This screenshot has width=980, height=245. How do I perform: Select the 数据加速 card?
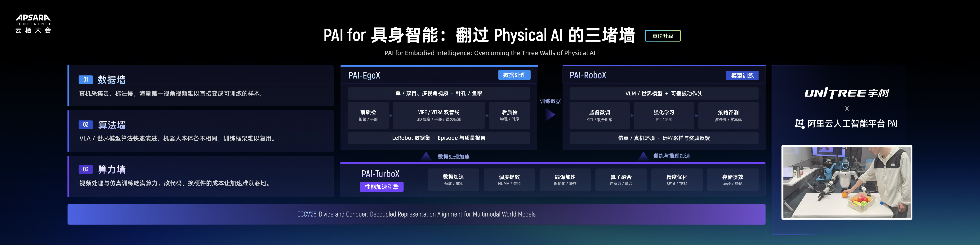click(x=453, y=180)
